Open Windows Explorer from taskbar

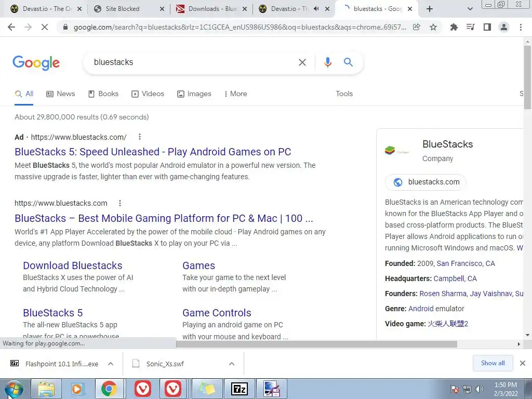(46, 389)
